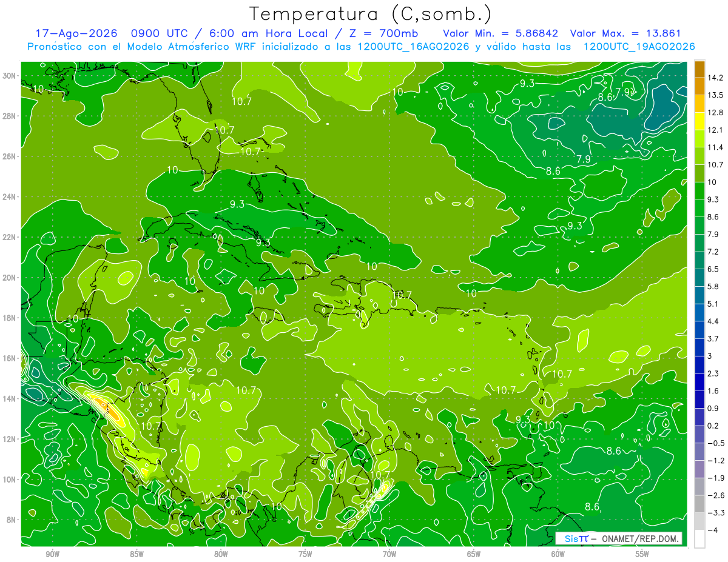Click the '60W' longitude axis label

(x=558, y=554)
